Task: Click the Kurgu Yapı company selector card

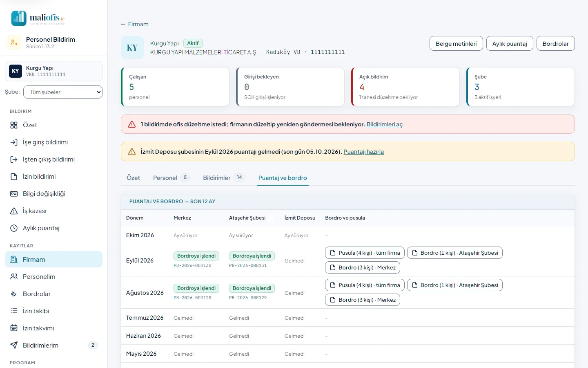Action: pos(53,71)
